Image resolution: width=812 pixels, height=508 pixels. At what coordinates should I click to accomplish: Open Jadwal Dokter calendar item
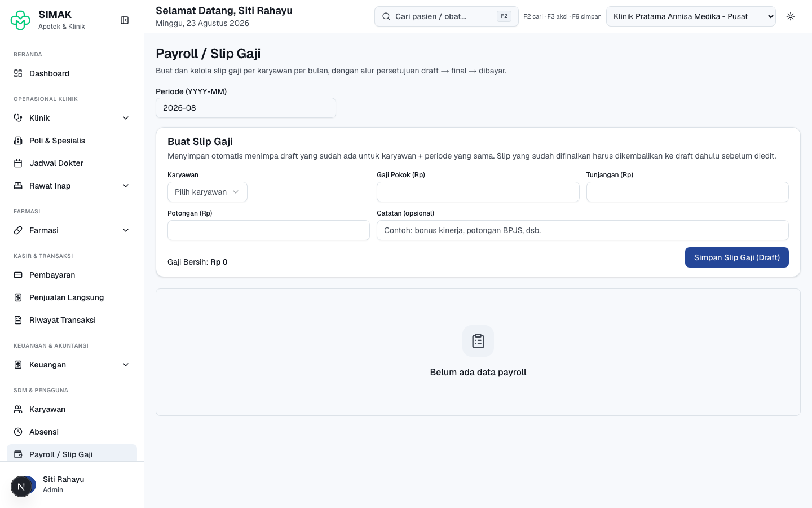pyautogui.click(x=72, y=163)
